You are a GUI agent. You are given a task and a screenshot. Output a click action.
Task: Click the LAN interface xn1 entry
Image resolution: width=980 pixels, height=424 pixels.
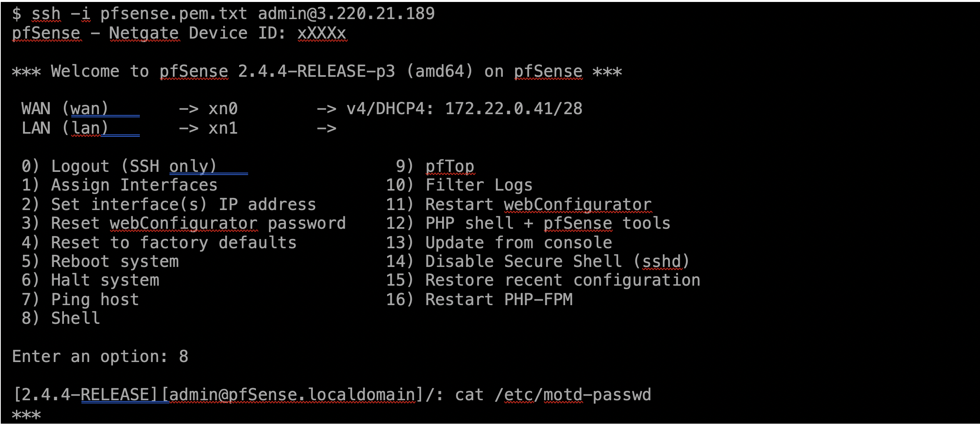[223, 129]
